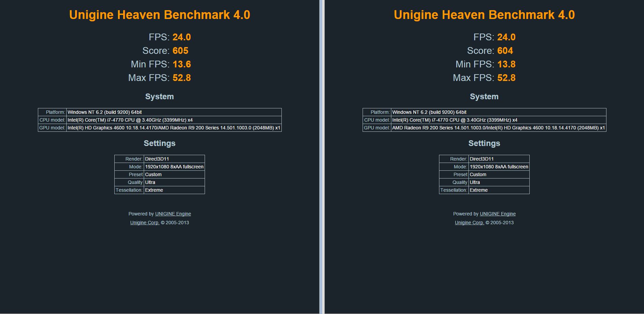This screenshot has height=314, width=644.
Task: Click left report's Direct3D11 render cell
Action: pos(174,159)
